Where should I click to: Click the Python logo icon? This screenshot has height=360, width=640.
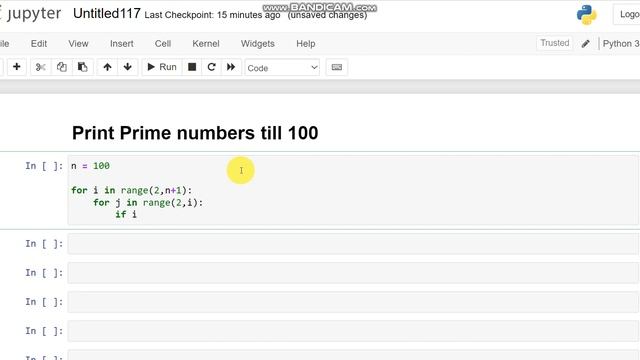(587, 15)
